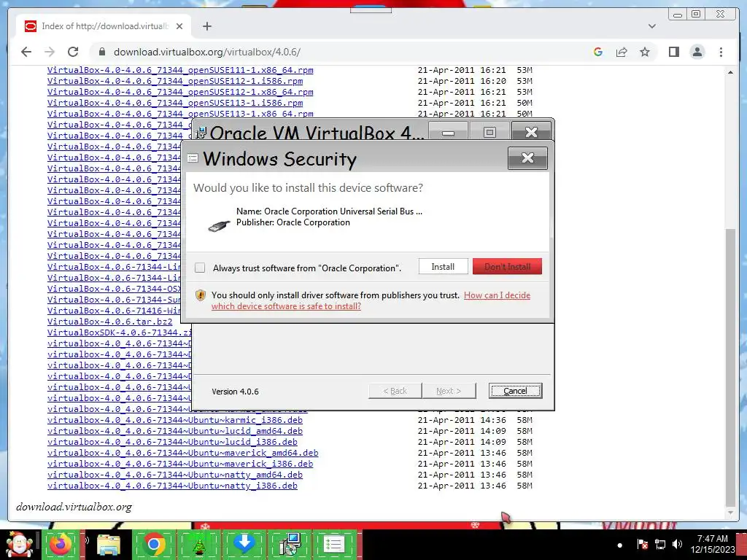This screenshot has height=560, width=747.
Task: Click Cancel in VirtualBox installer
Action: (x=515, y=391)
